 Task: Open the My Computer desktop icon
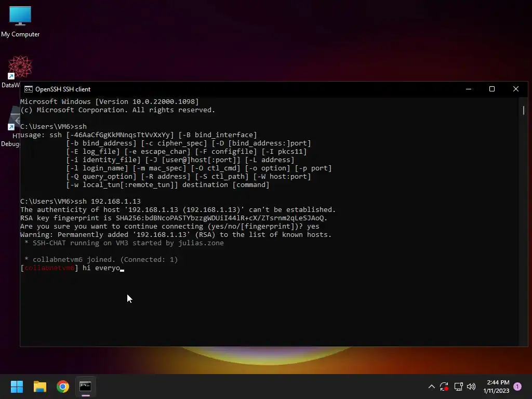(20, 21)
